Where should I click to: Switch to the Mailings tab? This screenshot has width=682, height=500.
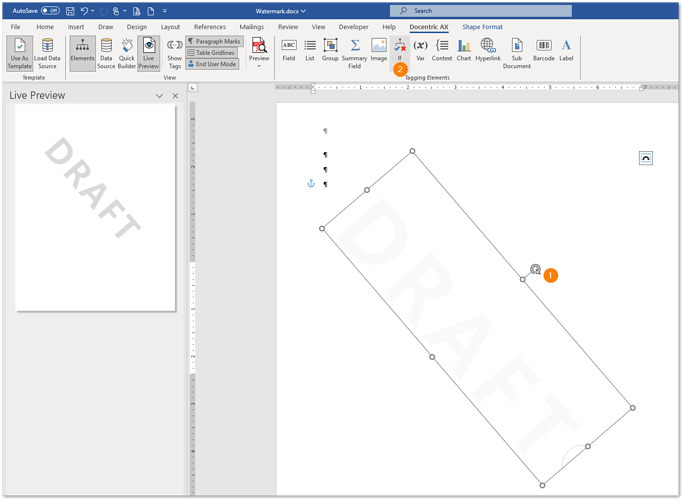[x=250, y=27]
